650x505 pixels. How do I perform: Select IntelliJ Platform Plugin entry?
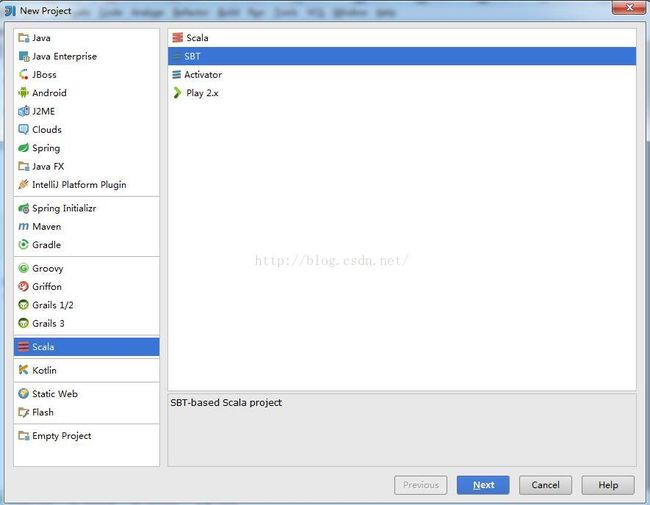[x=86, y=185]
